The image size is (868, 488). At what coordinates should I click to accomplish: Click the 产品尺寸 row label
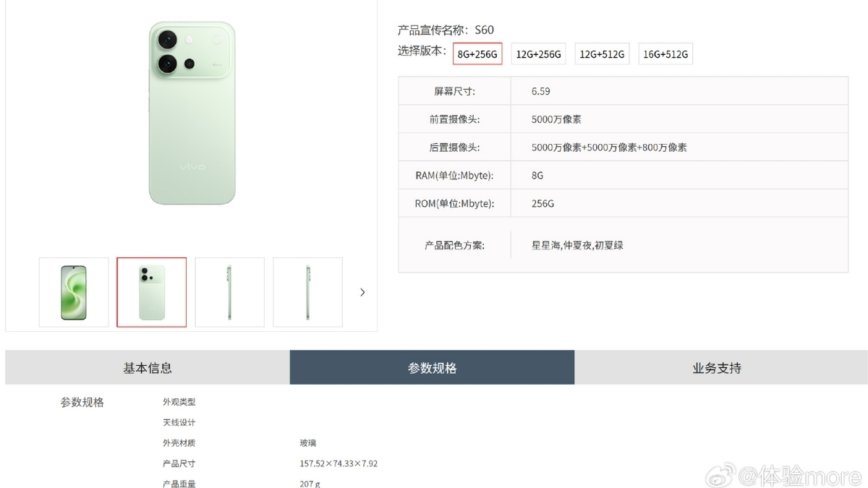tap(179, 463)
